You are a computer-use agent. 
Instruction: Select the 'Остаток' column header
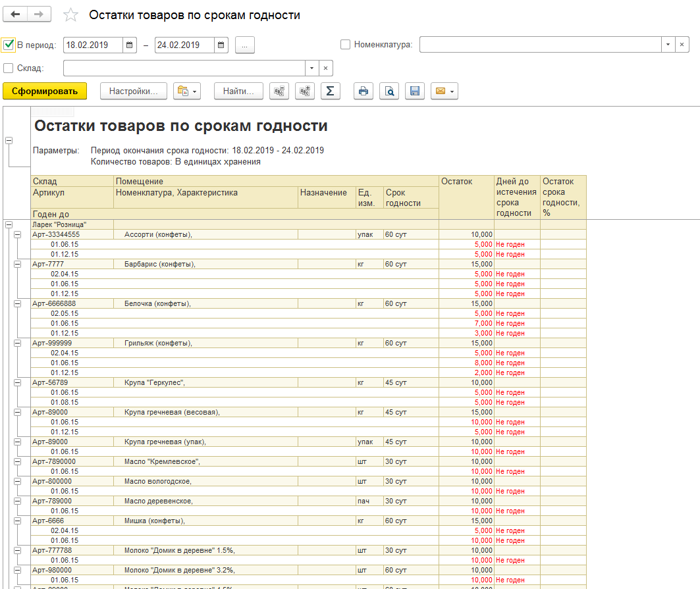466,197
